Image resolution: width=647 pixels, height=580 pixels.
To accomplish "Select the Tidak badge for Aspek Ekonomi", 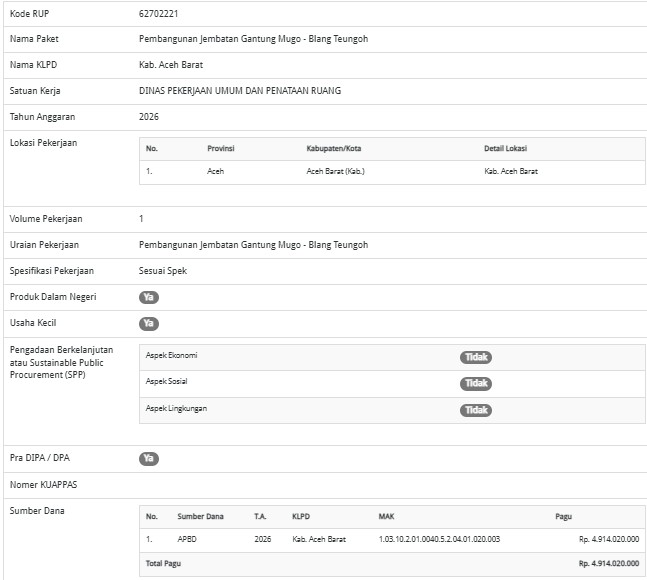I will (x=476, y=357).
